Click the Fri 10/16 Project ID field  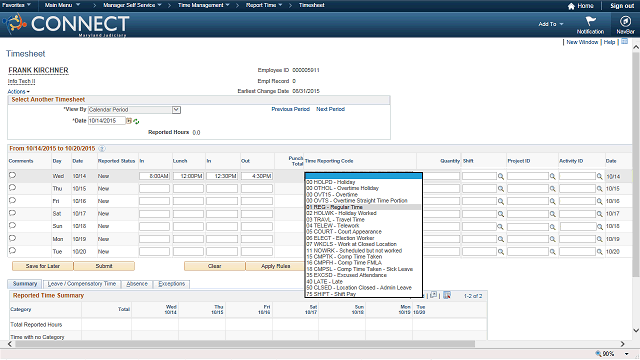click(528, 201)
